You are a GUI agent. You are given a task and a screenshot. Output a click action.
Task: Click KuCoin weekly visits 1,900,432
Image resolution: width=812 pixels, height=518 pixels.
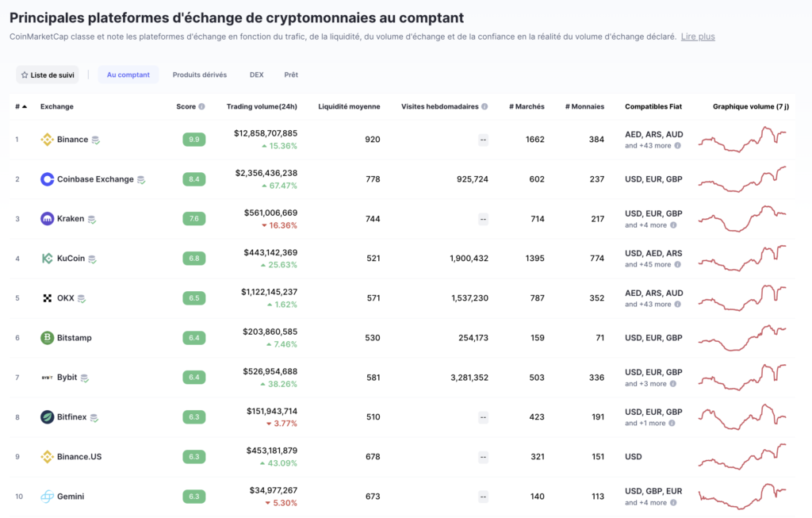(x=469, y=259)
